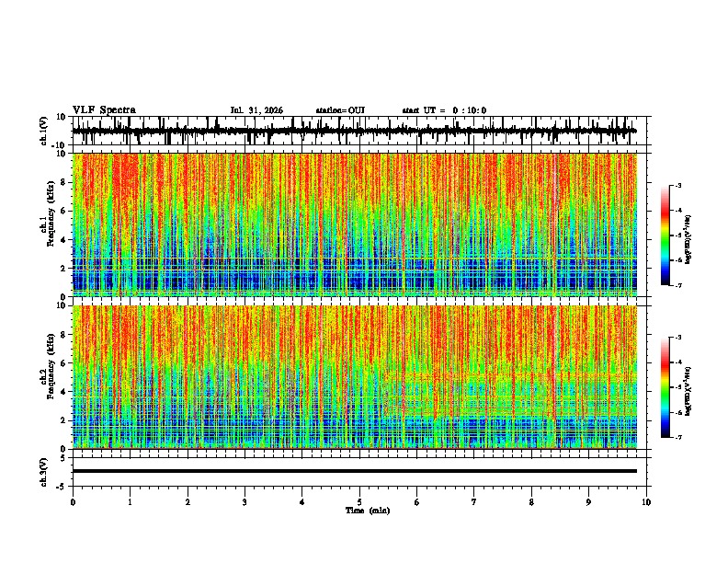The width and height of the screenshot is (728, 563).
Task: Click the "VLF Spectra" plot title
Action: [104, 110]
